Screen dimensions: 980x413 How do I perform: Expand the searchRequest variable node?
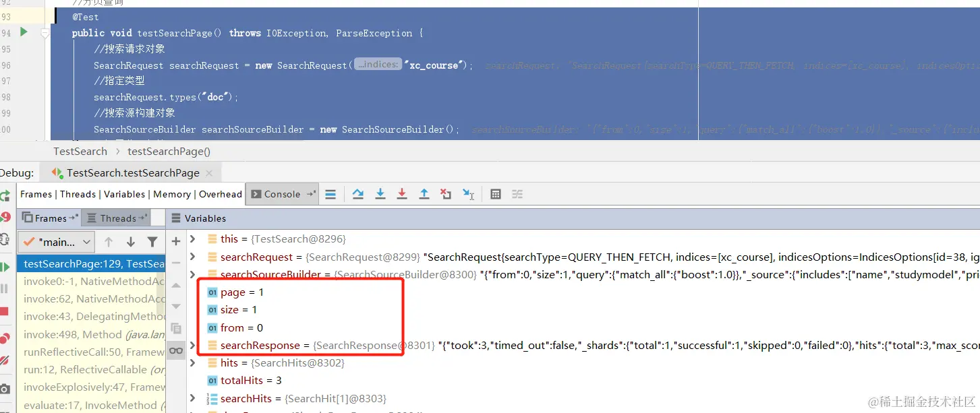[x=193, y=257]
